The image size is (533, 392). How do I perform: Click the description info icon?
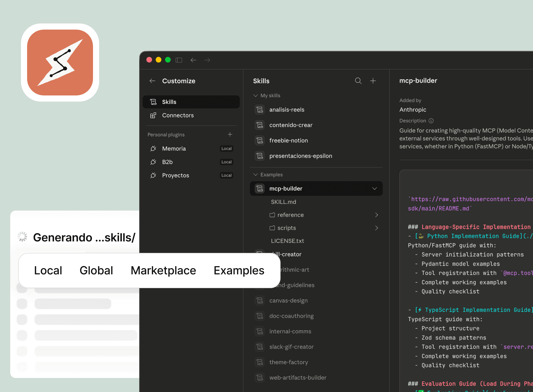pyautogui.click(x=431, y=121)
